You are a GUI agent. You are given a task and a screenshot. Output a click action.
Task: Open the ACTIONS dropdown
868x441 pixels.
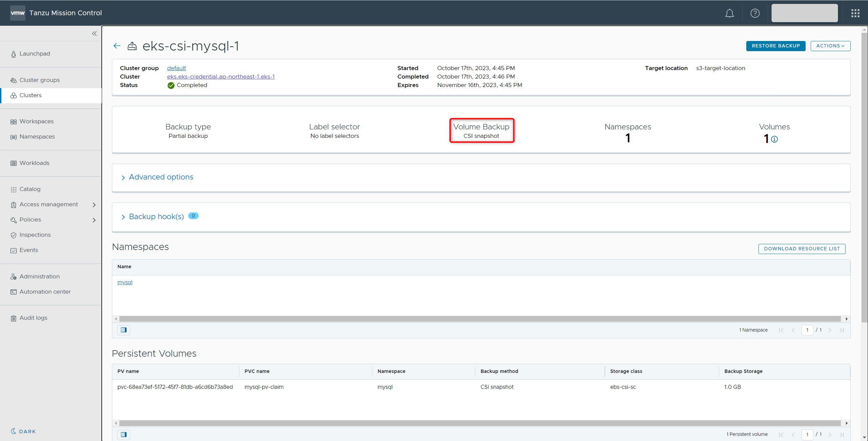tap(830, 46)
